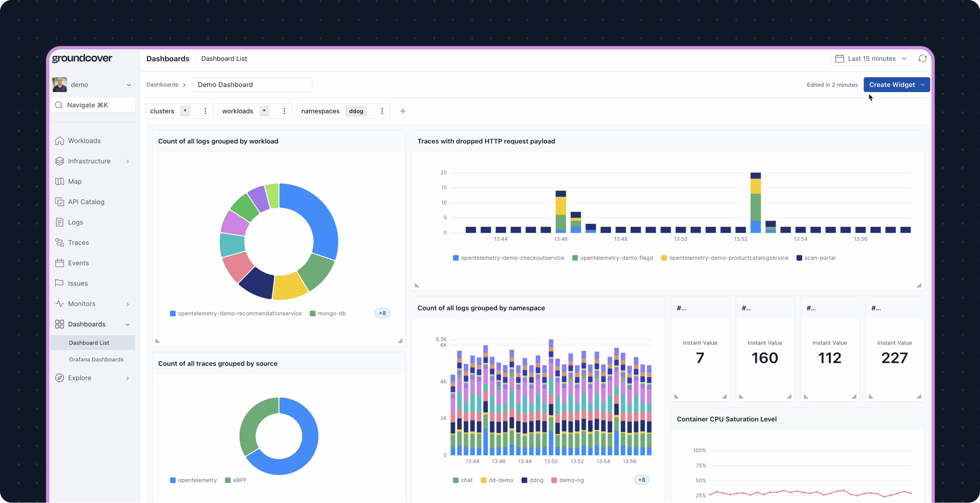Open the Dashboard List tab in header
This screenshot has width=980, height=503.
click(224, 59)
